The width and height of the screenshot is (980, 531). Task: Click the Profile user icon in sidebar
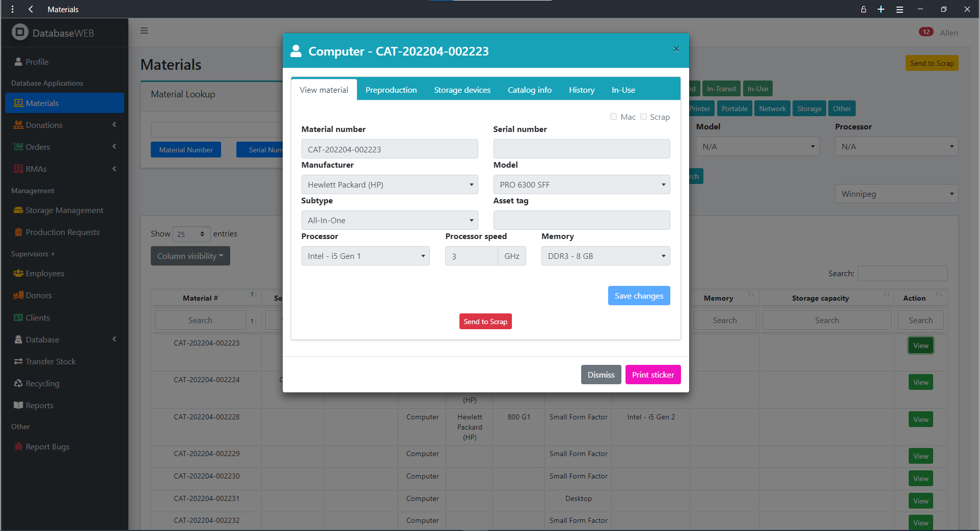18,62
